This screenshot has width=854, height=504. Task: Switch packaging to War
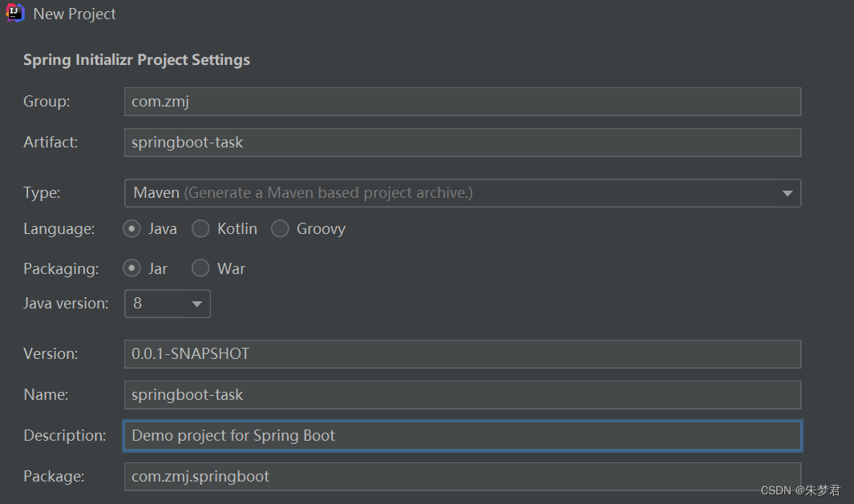point(200,268)
